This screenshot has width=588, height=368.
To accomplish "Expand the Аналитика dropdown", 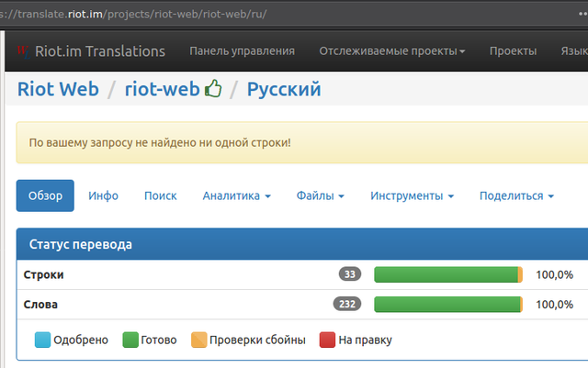I will point(237,195).
